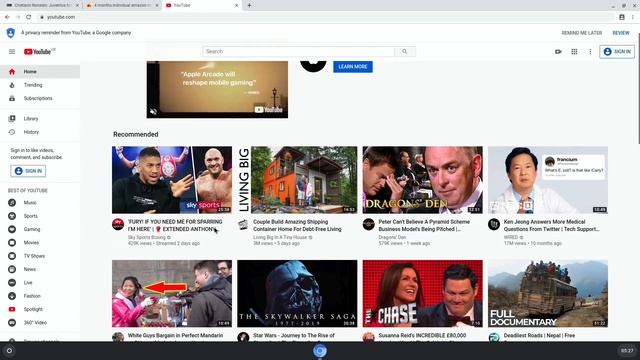This screenshot has width=640, height=360.
Task: Open Living Big In A Tiny House avatar
Action: (243, 224)
